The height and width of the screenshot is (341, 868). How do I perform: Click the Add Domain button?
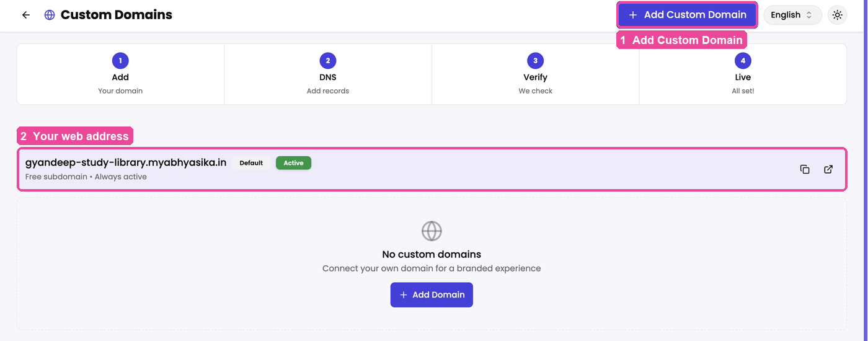click(x=432, y=294)
